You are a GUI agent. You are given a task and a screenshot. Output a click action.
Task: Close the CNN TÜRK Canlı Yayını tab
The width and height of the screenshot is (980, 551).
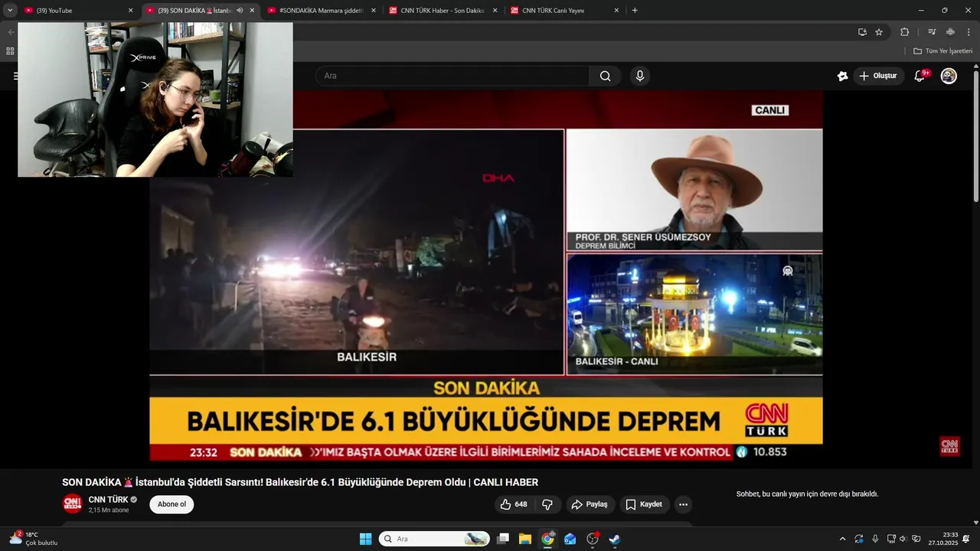[x=616, y=11]
